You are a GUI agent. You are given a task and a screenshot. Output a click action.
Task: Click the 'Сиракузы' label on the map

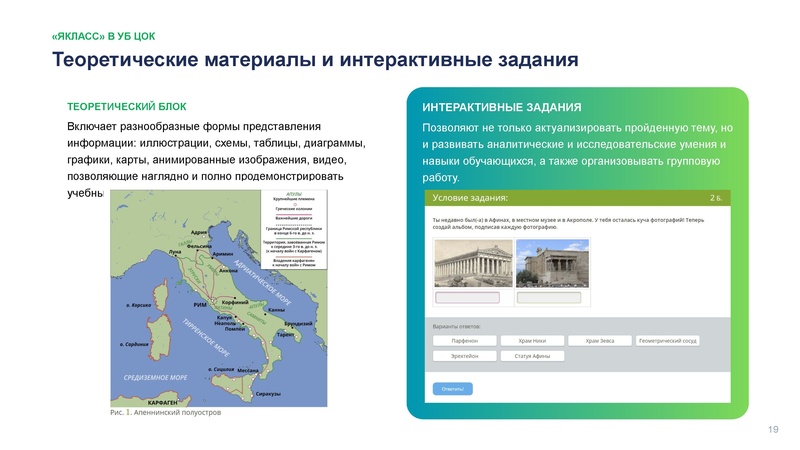click(268, 394)
